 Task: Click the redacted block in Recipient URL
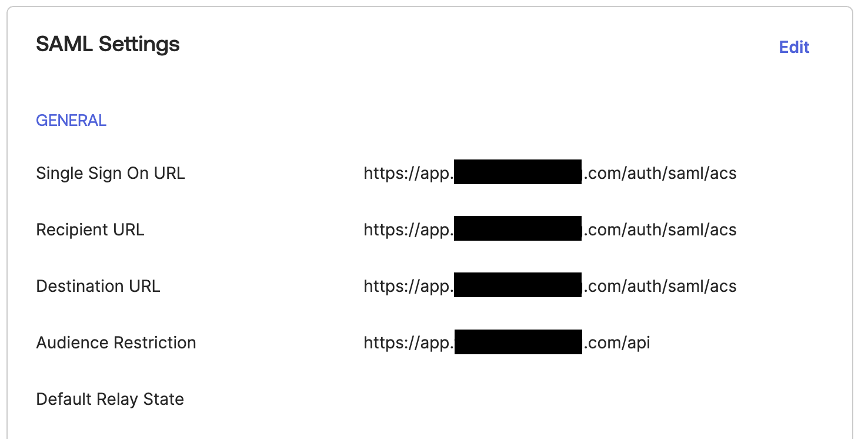click(518, 228)
